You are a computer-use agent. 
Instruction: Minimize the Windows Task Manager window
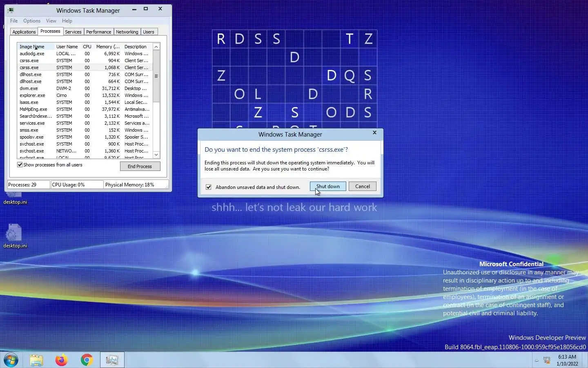point(134,9)
